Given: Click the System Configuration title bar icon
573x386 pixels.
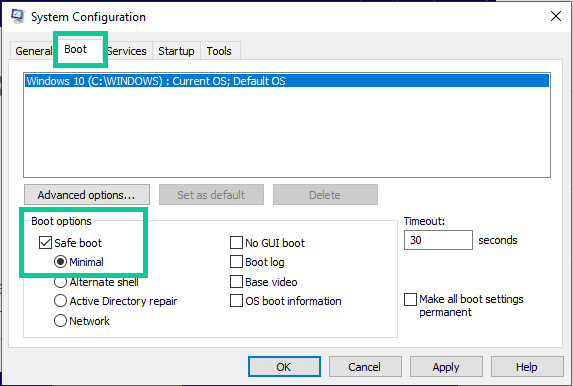Looking at the screenshot, I should point(17,16).
